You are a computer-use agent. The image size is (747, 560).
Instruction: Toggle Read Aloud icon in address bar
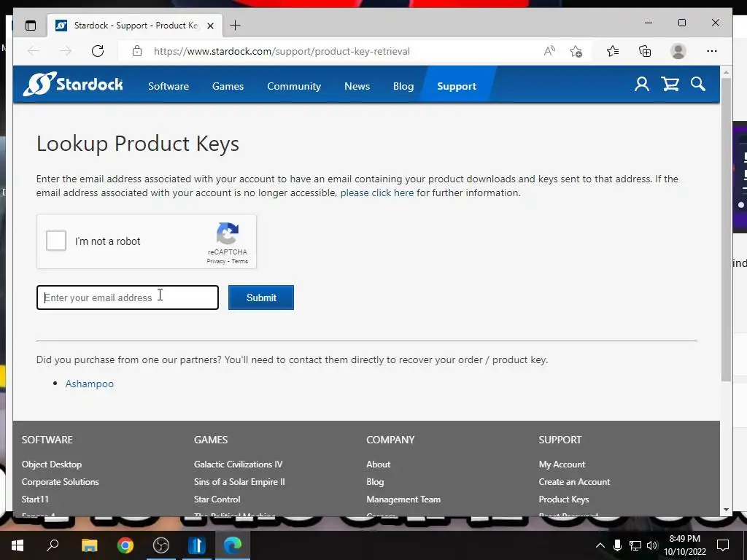(x=549, y=51)
